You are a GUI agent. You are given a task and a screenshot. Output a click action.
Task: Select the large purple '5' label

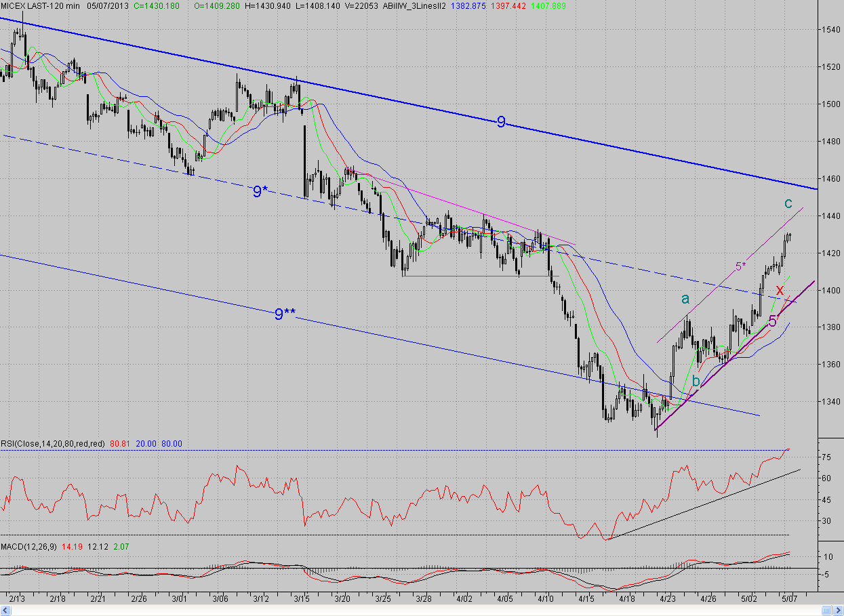[x=772, y=321]
